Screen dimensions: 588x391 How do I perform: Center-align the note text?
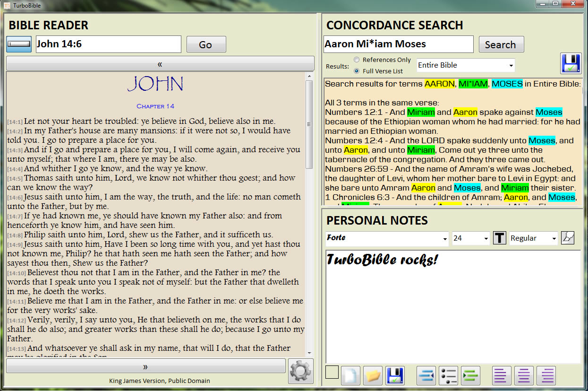[524, 376]
